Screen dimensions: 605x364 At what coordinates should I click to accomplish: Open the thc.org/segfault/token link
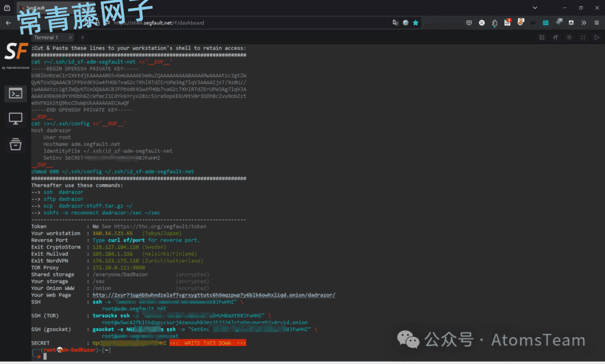pos(160,226)
